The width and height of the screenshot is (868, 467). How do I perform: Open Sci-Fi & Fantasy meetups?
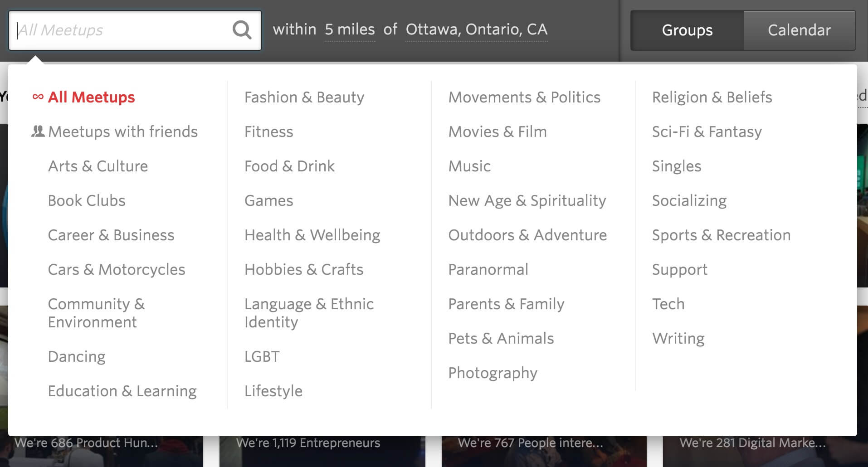click(x=707, y=131)
